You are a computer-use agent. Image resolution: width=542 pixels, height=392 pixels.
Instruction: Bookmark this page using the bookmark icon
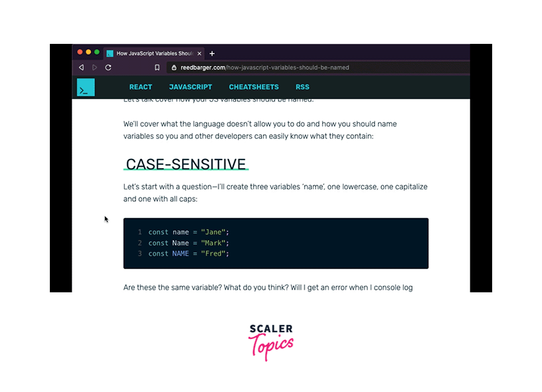click(x=157, y=68)
